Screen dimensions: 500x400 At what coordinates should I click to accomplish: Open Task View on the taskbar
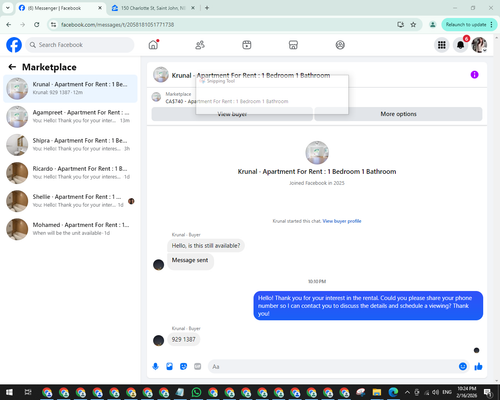[28, 392]
